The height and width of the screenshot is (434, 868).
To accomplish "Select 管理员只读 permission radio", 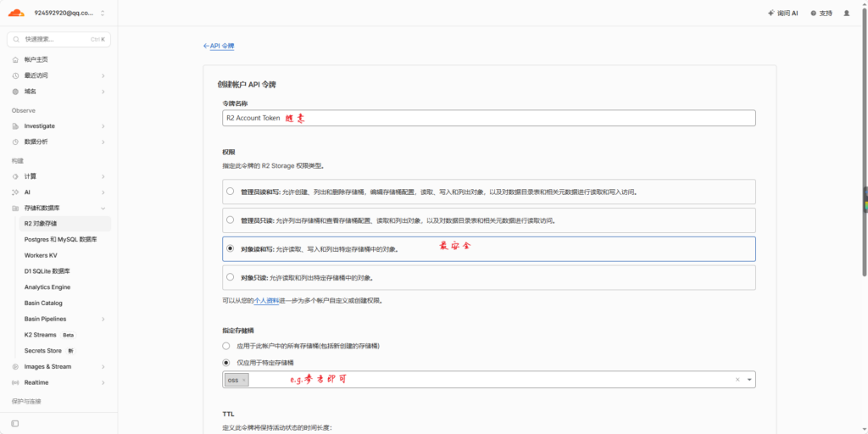I will point(231,220).
